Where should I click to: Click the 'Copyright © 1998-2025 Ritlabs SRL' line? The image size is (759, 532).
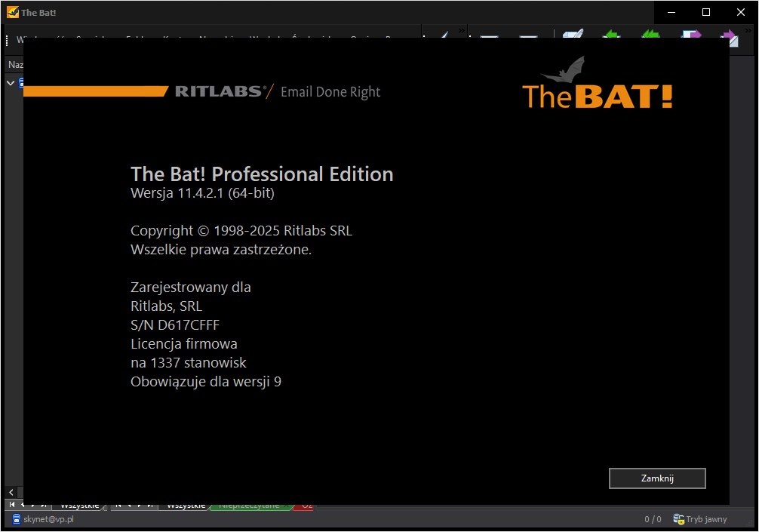pyautogui.click(x=241, y=231)
